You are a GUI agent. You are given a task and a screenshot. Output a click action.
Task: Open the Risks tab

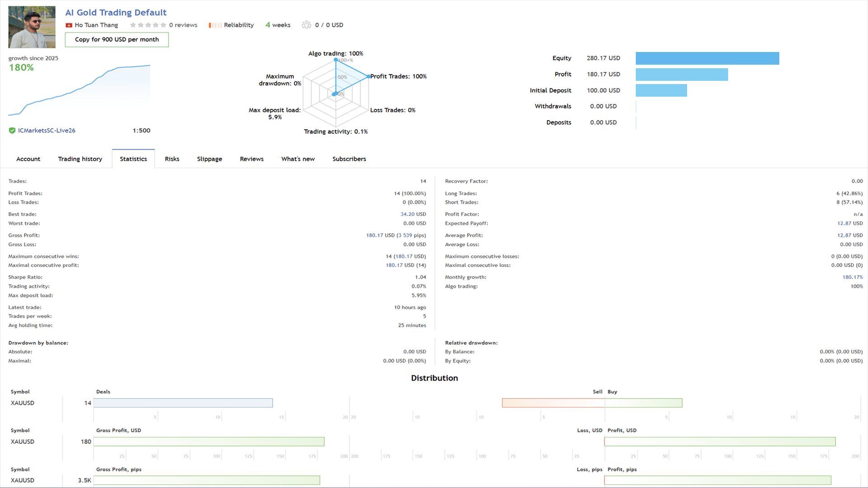pyautogui.click(x=172, y=159)
